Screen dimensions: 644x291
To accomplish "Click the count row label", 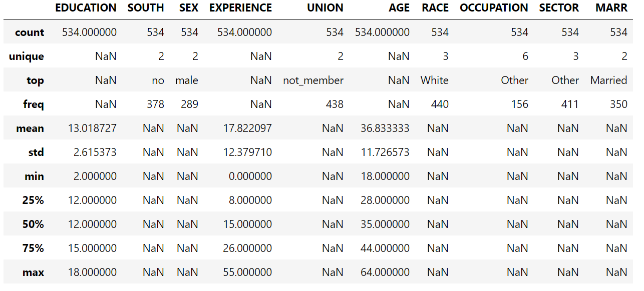I will point(30,32).
